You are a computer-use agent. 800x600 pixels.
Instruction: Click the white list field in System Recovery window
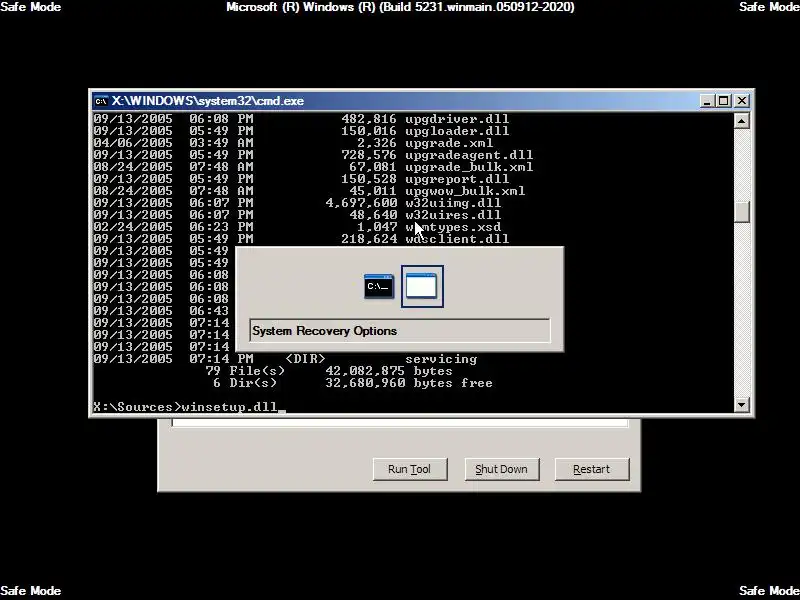(400, 423)
